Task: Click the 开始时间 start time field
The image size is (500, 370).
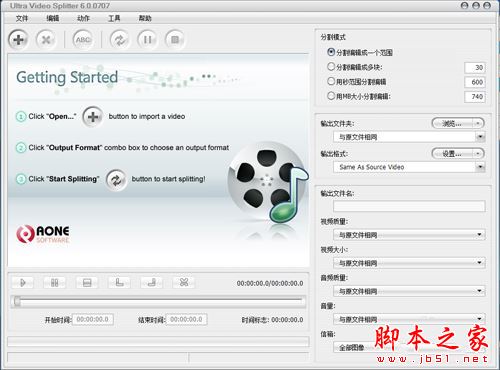Action: (93, 319)
